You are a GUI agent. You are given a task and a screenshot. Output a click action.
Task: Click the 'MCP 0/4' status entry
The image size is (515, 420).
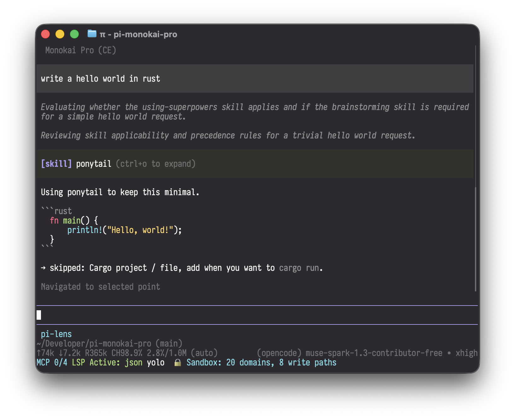(x=52, y=362)
